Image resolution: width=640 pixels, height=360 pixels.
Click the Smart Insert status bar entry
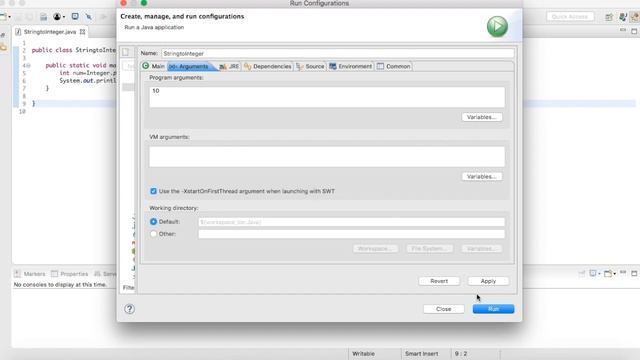422,354
